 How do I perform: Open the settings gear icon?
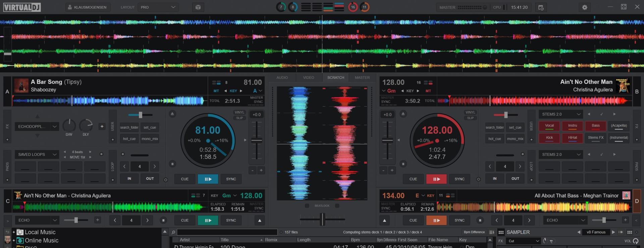click(585, 7)
